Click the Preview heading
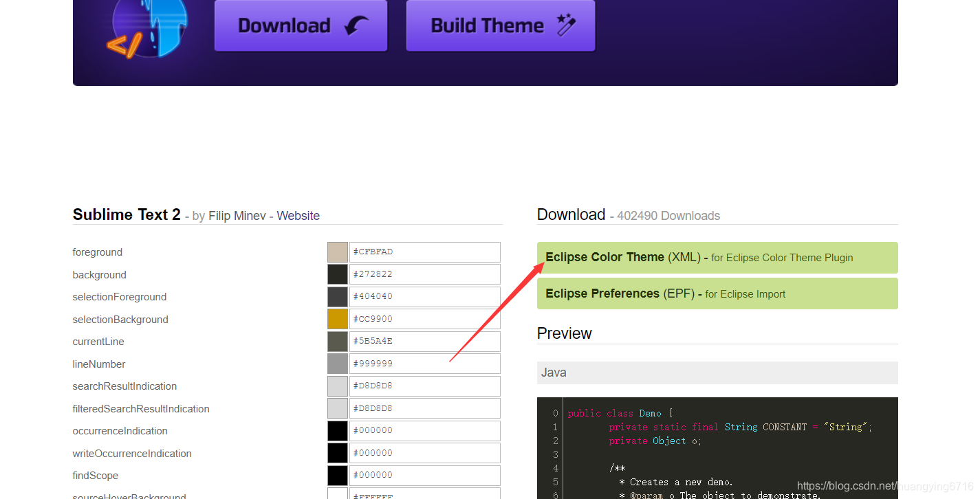The image size is (980, 499). [x=565, y=333]
